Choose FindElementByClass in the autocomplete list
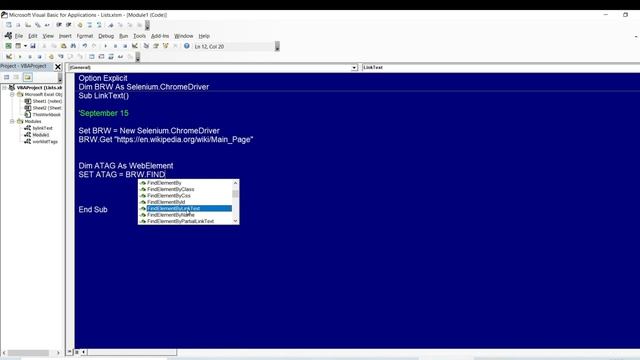 pyautogui.click(x=185, y=189)
